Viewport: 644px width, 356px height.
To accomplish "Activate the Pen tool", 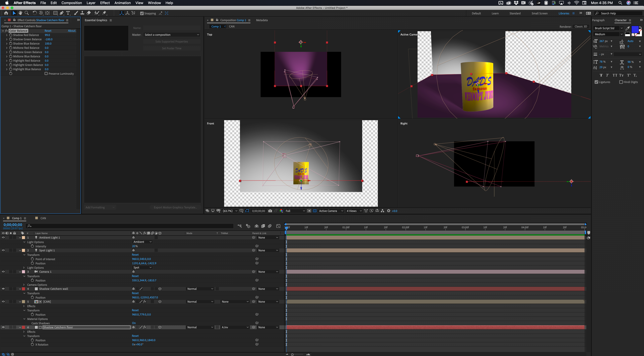I will pyautogui.click(x=61, y=13).
